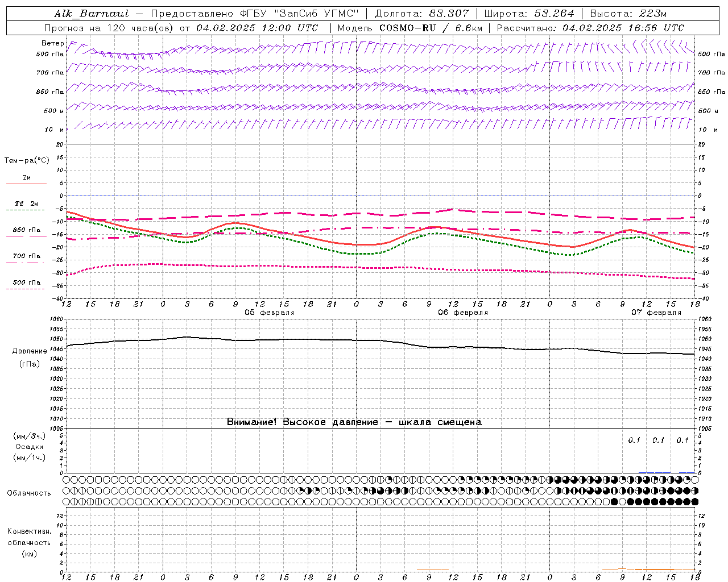This screenshot has width=728, height=582.
Task: Click the '700 гПа' temperature legend entry
Action: (x=27, y=256)
